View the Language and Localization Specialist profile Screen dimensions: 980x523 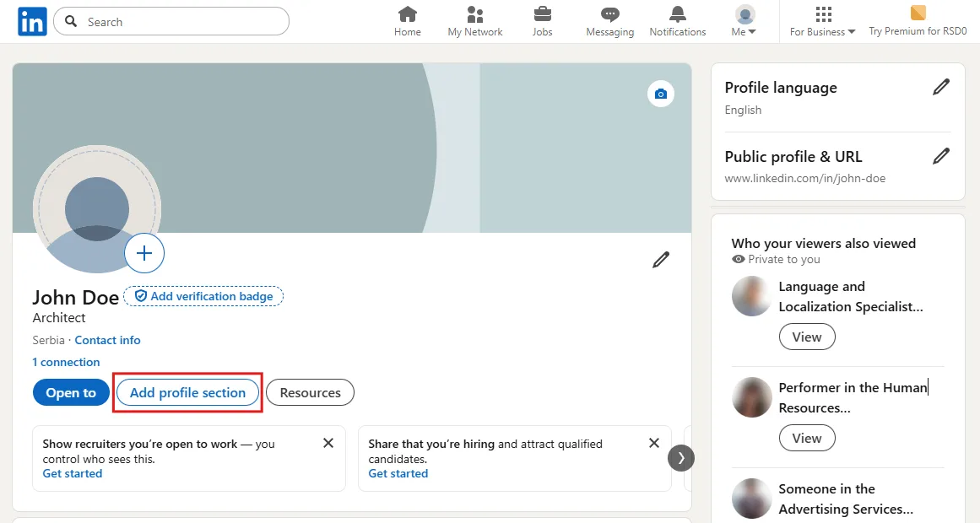807,337
